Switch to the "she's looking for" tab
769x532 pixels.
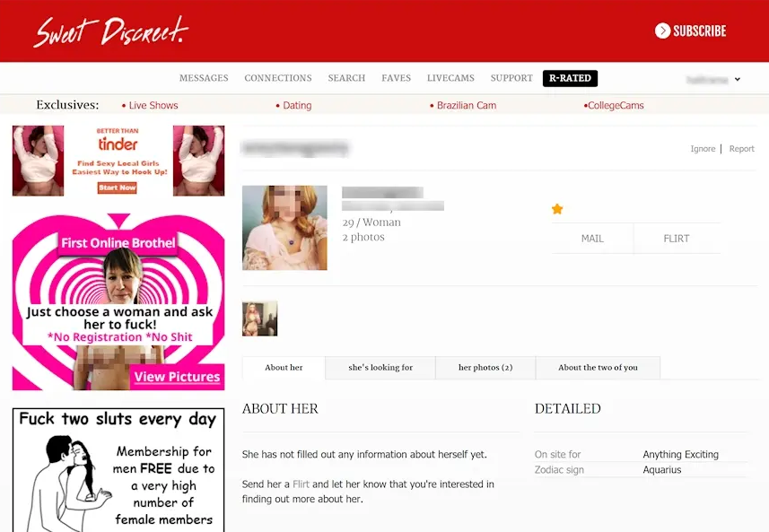click(x=380, y=368)
